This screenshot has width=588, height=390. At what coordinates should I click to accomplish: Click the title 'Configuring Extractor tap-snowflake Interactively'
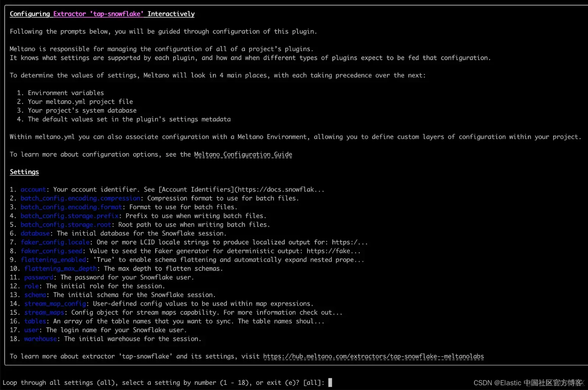[102, 14]
